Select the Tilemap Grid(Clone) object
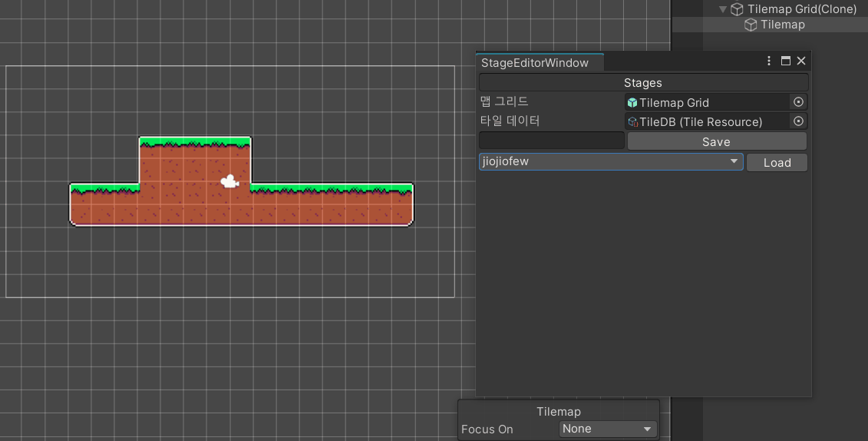Screen dimensions: 868x441 coord(801,9)
